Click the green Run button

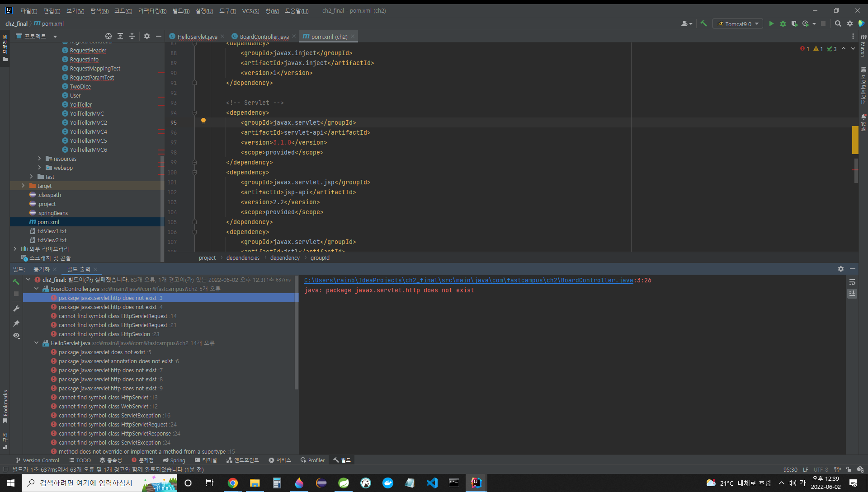tap(771, 24)
